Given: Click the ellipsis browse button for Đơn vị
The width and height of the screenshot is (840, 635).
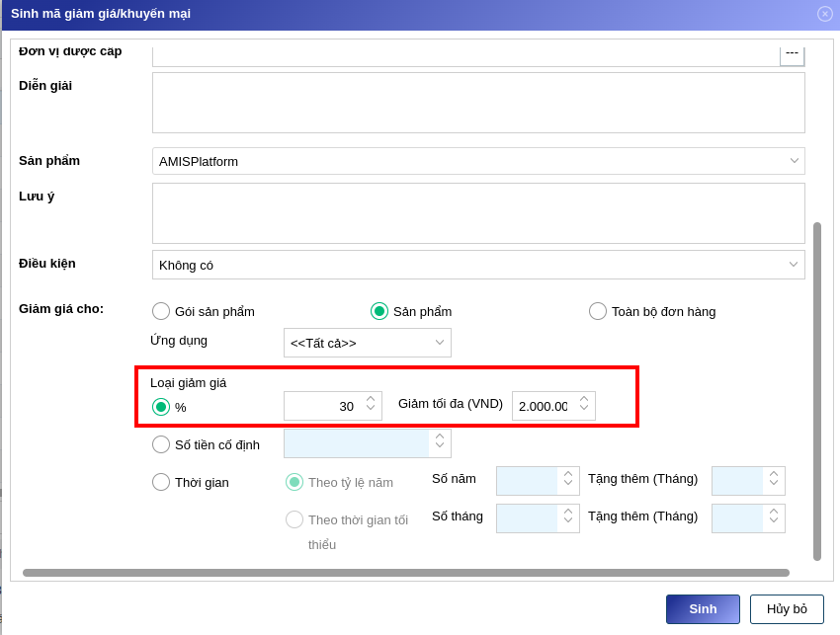Looking at the screenshot, I should pyautogui.click(x=792, y=53).
